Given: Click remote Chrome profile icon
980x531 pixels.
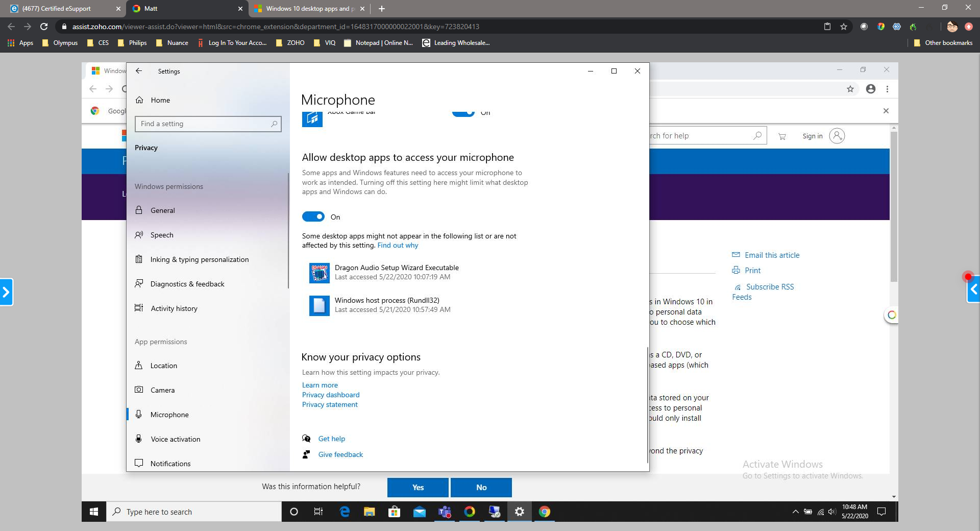Looking at the screenshot, I should 871,89.
